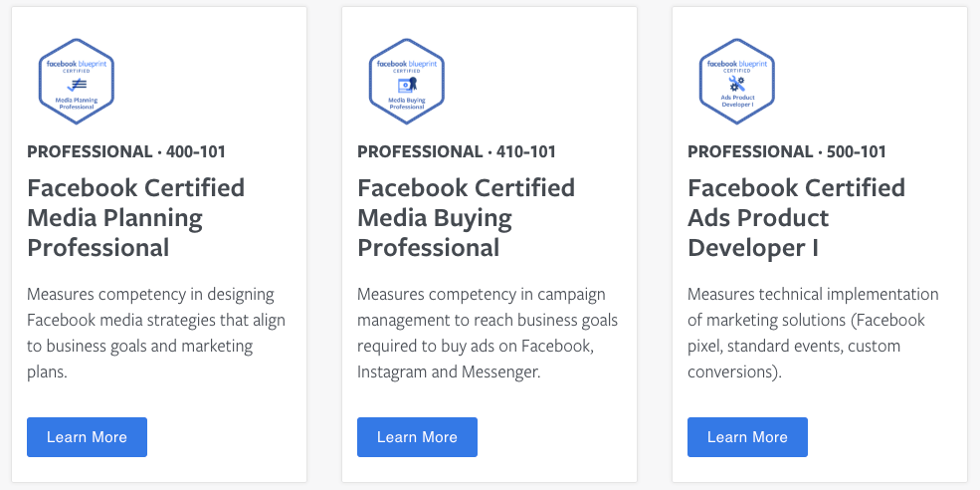Click the PROFESSIONAL · 500-101 exam code label

coord(787,152)
